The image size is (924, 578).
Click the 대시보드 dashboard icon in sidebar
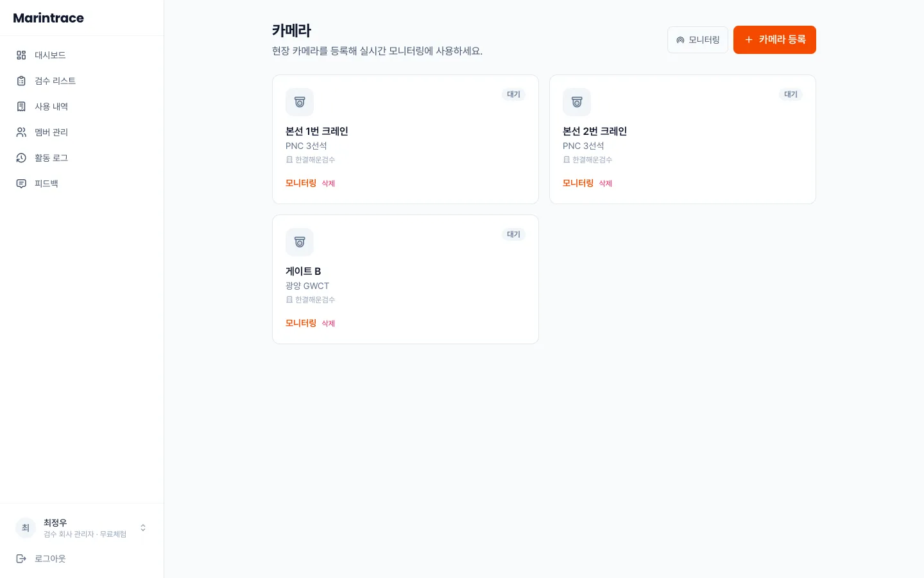[21, 55]
